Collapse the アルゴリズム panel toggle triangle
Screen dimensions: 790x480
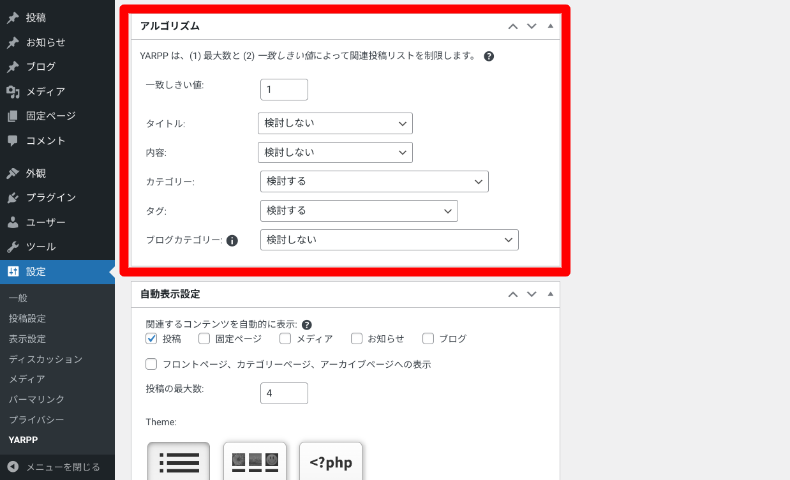tap(550, 26)
